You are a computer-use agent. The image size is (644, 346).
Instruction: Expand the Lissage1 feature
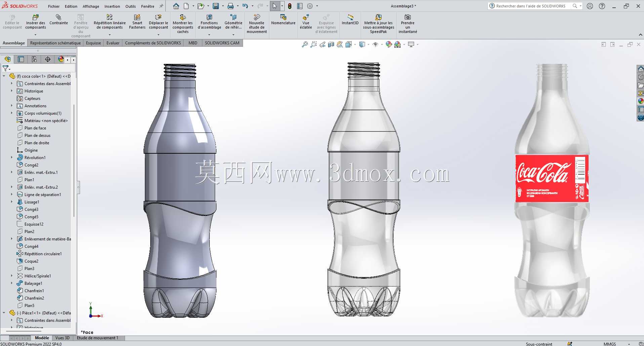click(x=11, y=202)
